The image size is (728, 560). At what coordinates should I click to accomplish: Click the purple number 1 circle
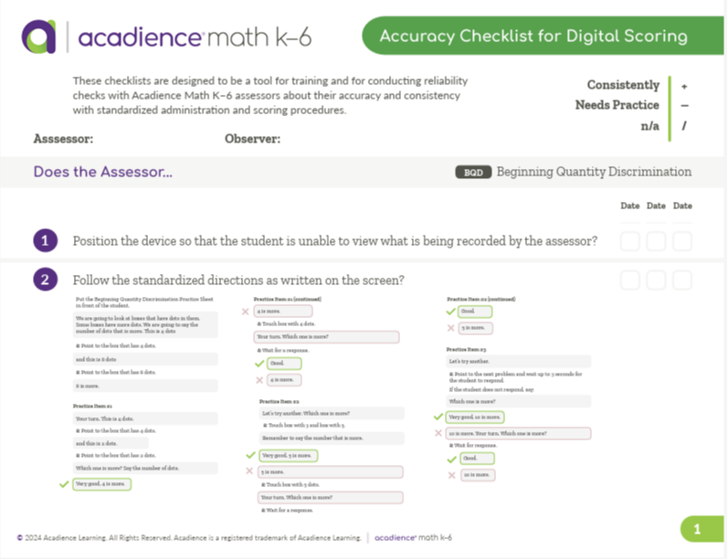click(x=45, y=240)
